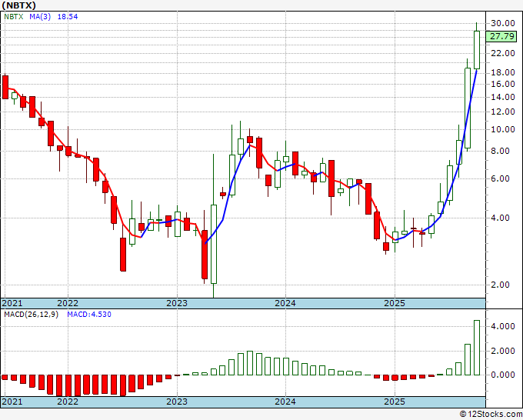Click the MACD:4.530 value readout
Viewport: 523px width, 420px height.
point(89,315)
